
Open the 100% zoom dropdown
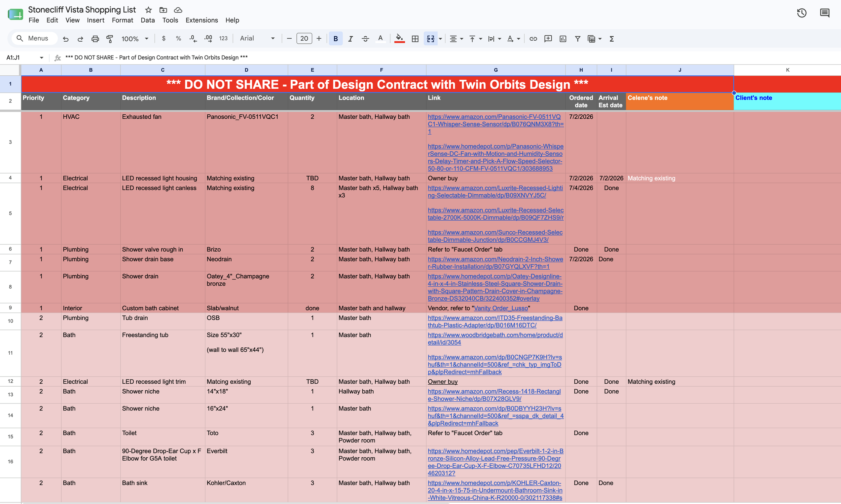[x=135, y=39]
